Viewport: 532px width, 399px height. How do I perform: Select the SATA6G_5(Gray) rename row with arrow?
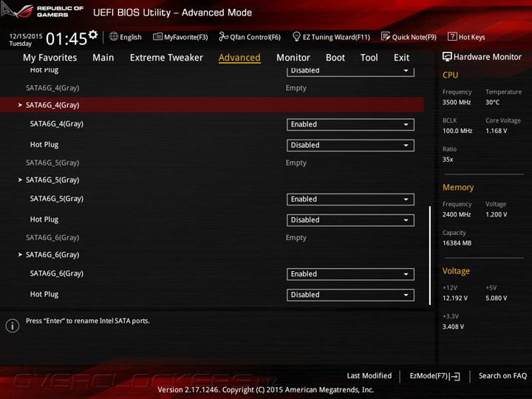212,180
